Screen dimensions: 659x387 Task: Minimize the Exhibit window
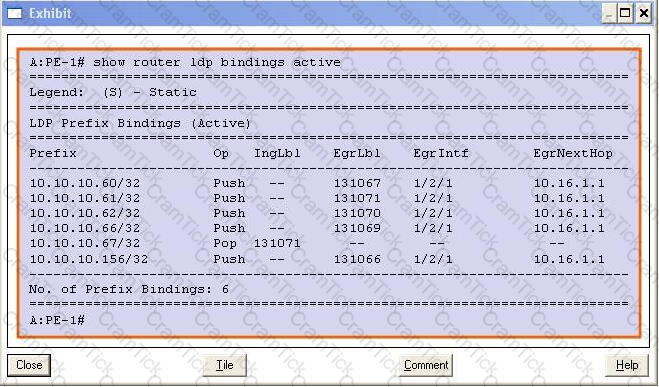click(x=609, y=13)
